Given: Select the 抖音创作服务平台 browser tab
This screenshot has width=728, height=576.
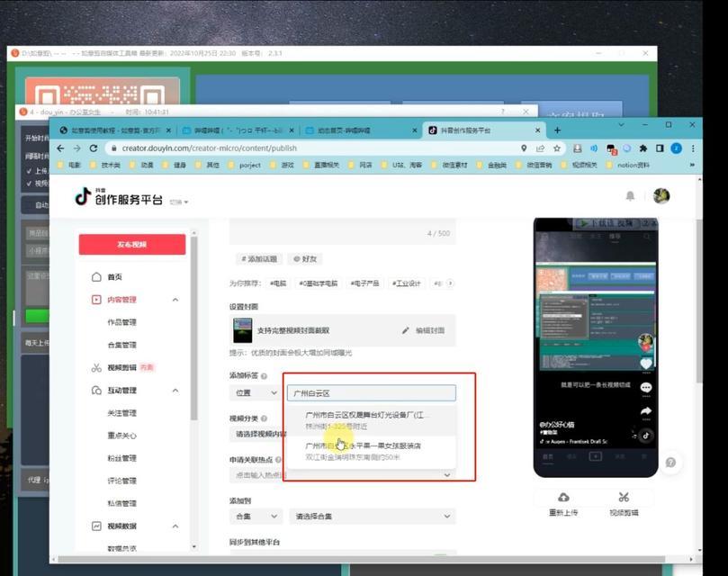Looking at the screenshot, I should pyautogui.click(x=484, y=130).
